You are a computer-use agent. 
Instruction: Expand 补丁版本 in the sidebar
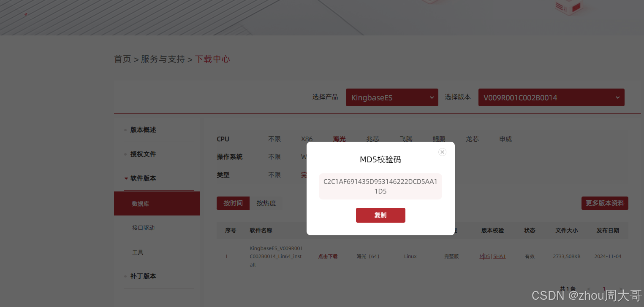coord(143,276)
